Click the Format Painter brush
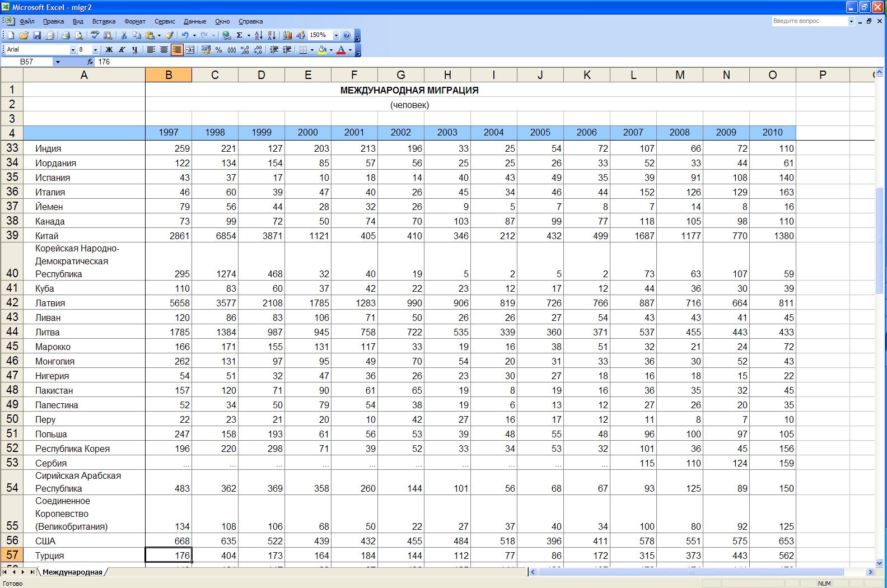Screen dimensions: 887x588 pyautogui.click(x=169, y=35)
